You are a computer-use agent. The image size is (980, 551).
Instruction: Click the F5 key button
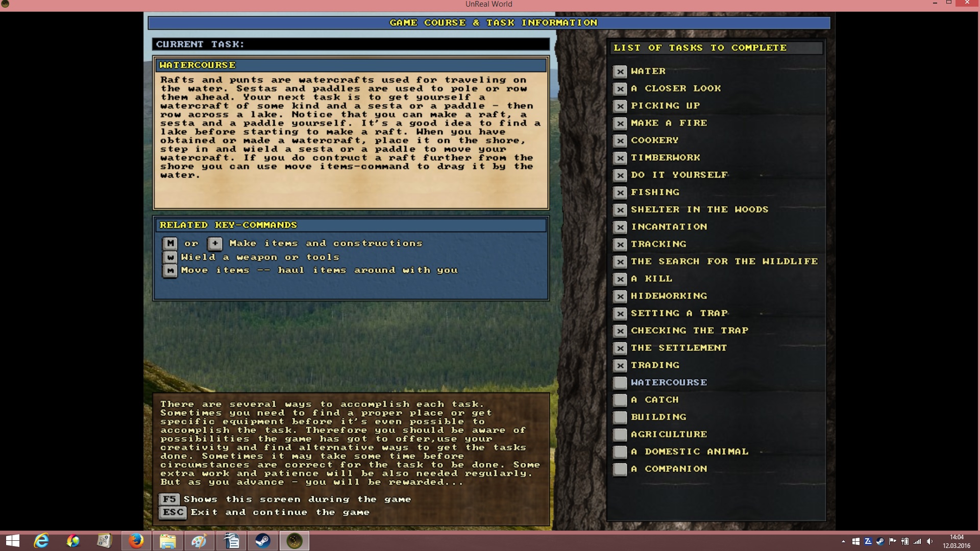(169, 499)
